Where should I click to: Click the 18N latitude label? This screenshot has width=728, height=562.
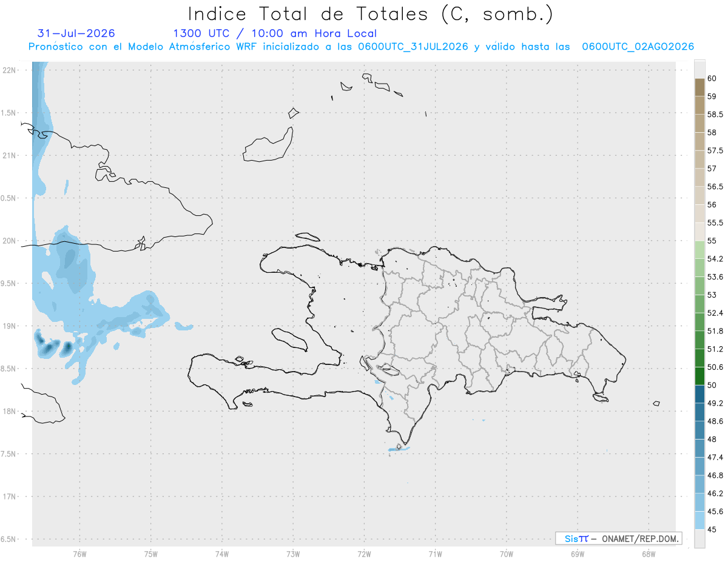[x=8, y=412]
